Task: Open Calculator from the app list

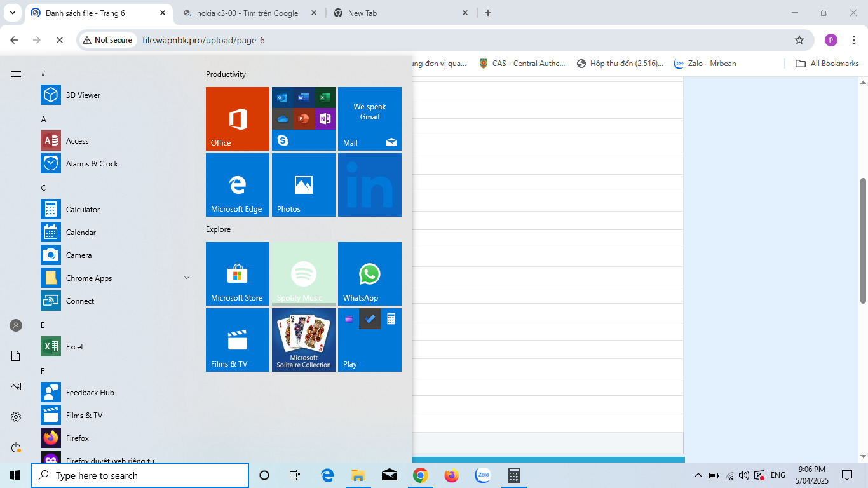Action: click(x=83, y=210)
